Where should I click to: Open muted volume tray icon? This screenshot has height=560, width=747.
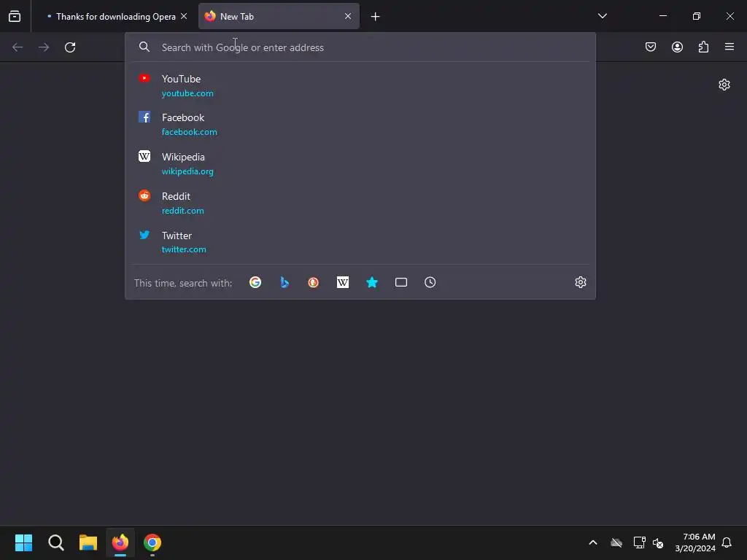(659, 542)
